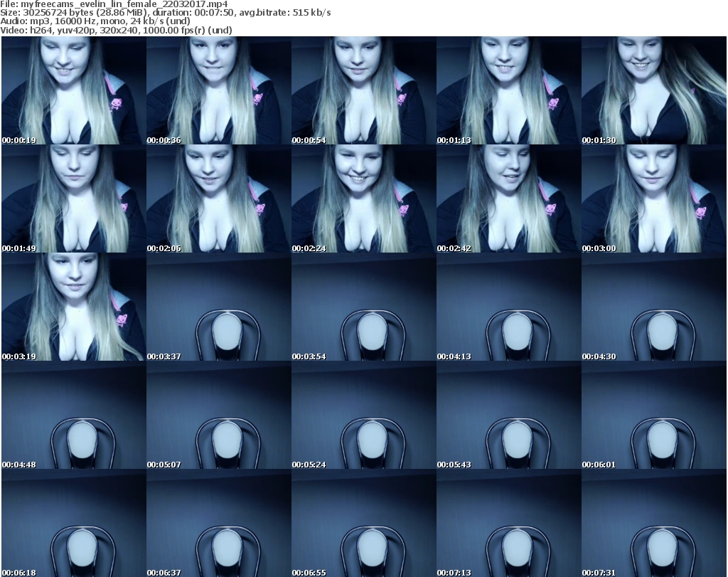
Task: Click the file name line ending in .mp4
Action: [114, 4]
